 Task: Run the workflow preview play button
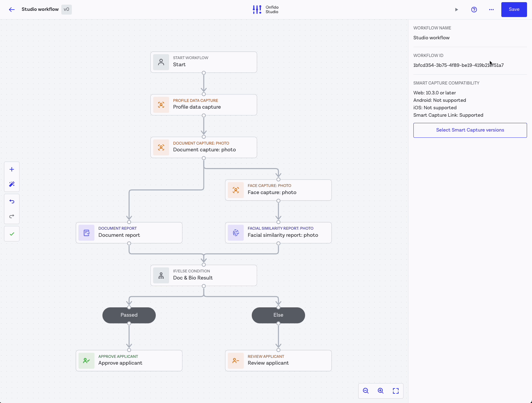456,10
